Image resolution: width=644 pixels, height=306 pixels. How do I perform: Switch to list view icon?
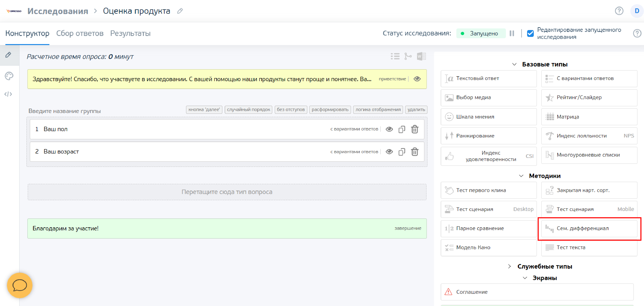395,56
